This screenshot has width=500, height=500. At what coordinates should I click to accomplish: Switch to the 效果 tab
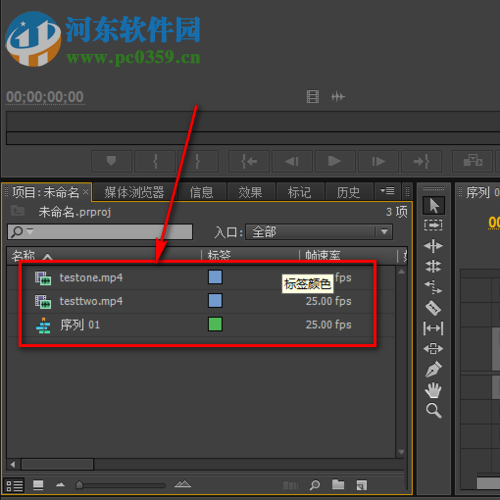250,192
